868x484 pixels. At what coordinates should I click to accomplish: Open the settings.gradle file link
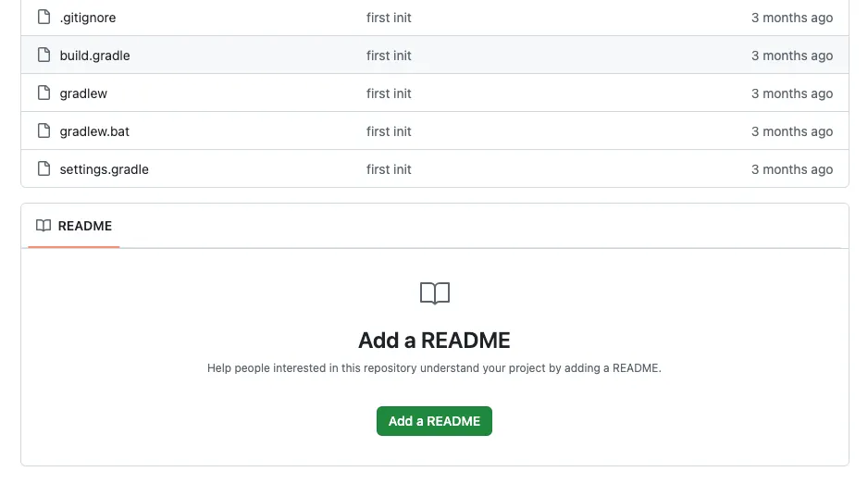point(104,169)
